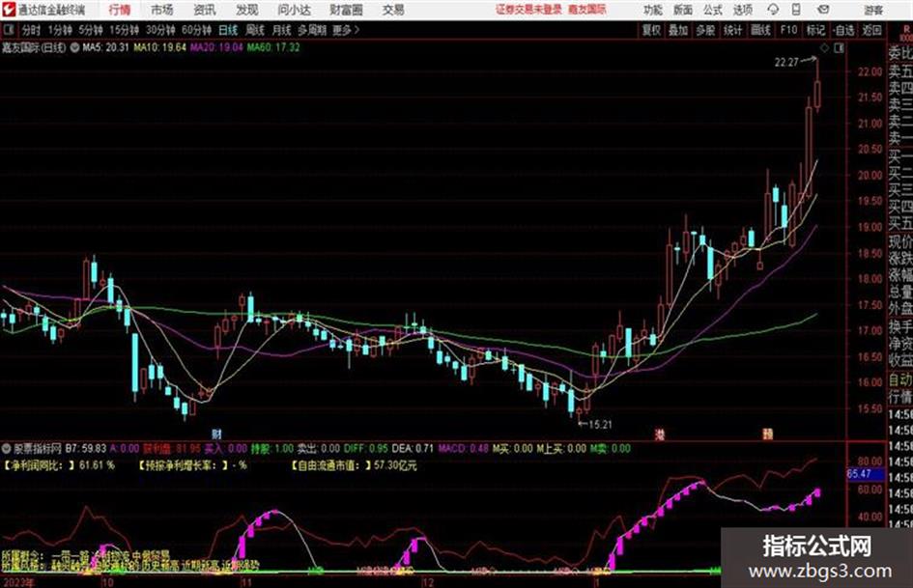Open the 公式 menu
This screenshot has width=913, height=588.
[713, 10]
